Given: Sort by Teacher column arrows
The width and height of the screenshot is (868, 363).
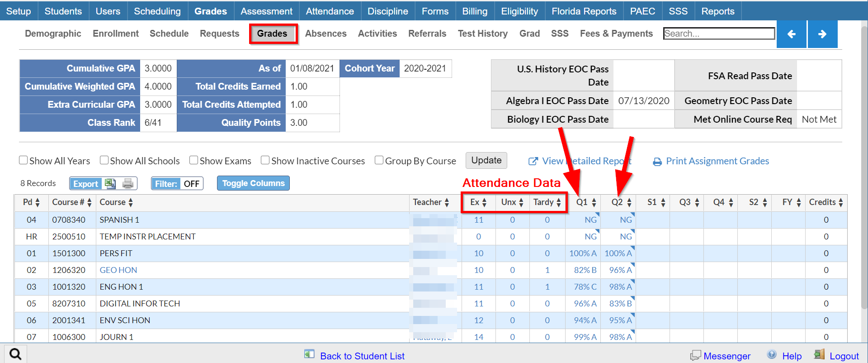Looking at the screenshot, I should click(447, 202).
